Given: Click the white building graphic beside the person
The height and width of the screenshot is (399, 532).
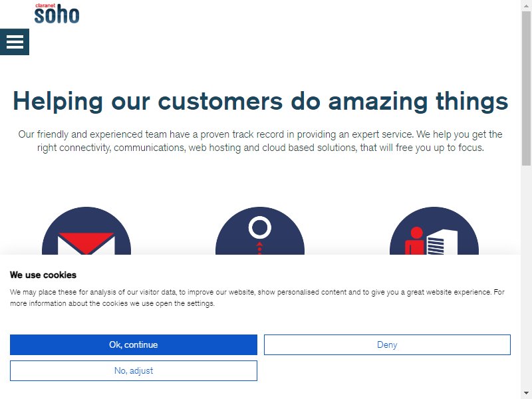Looking at the screenshot, I should [442, 242].
